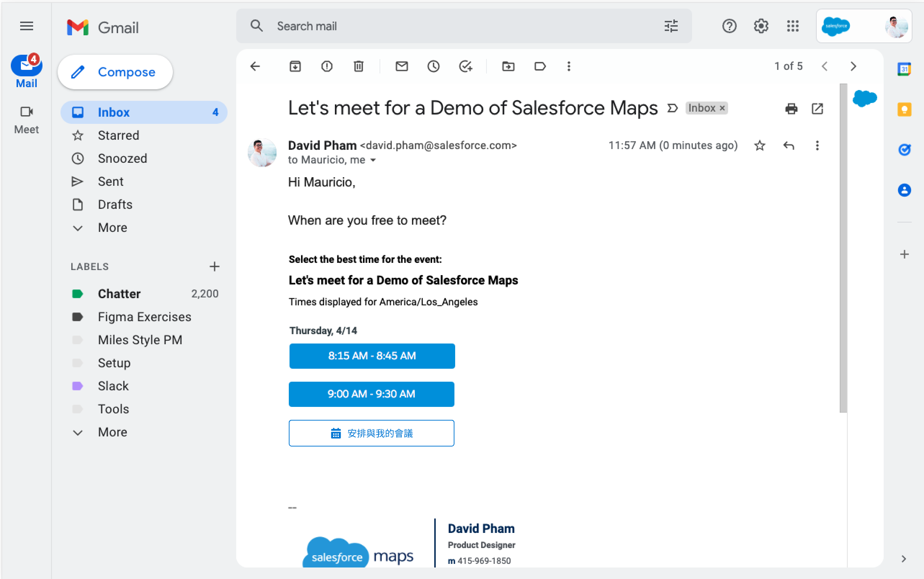Go to the newer conversation arrow
Image resolution: width=924 pixels, height=579 pixels.
[x=825, y=66]
